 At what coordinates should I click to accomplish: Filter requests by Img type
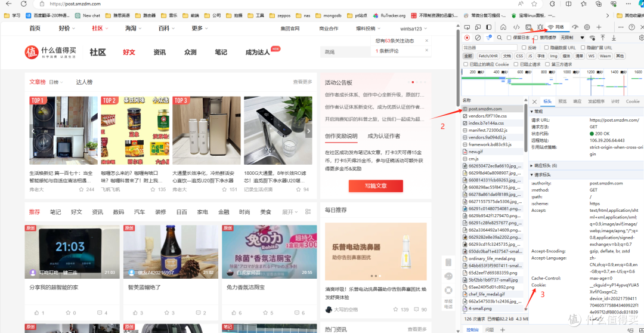pyautogui.click(x=553, y=56)
